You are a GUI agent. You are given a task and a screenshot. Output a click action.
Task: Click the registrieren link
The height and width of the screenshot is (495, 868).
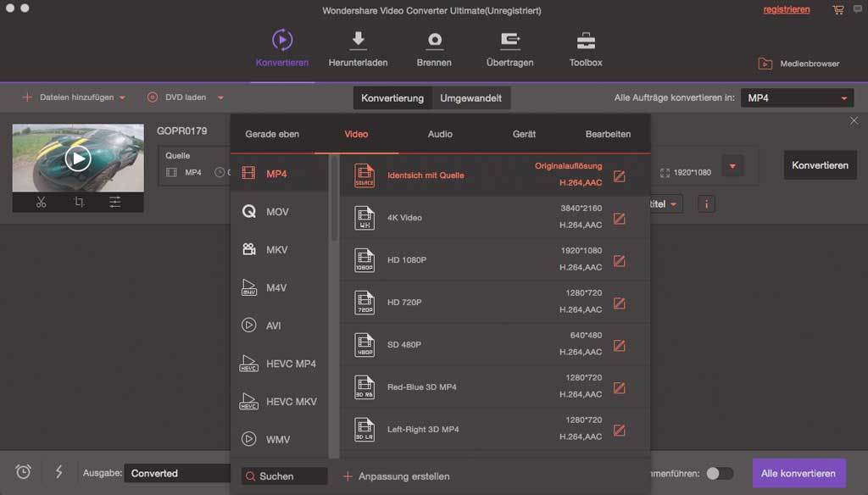(x=786, y=10)
